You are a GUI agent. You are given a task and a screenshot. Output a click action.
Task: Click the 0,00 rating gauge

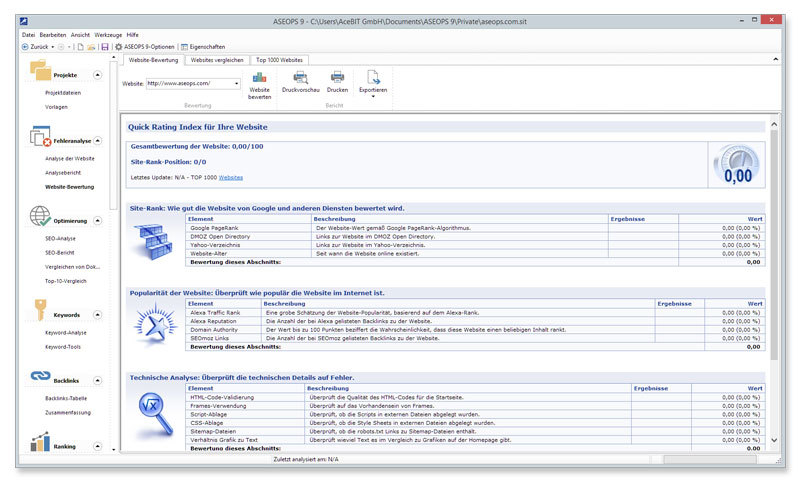(738, 165)
